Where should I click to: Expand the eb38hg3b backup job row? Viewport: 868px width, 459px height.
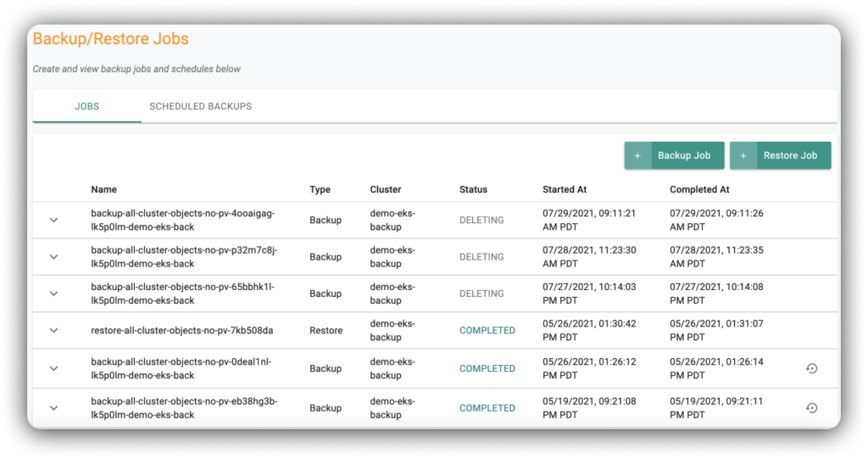coord(53,408)
